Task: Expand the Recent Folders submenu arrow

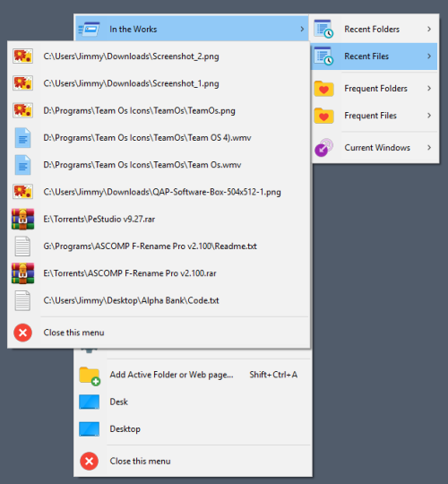Action: pyautogui.click(x=429, y=29)
